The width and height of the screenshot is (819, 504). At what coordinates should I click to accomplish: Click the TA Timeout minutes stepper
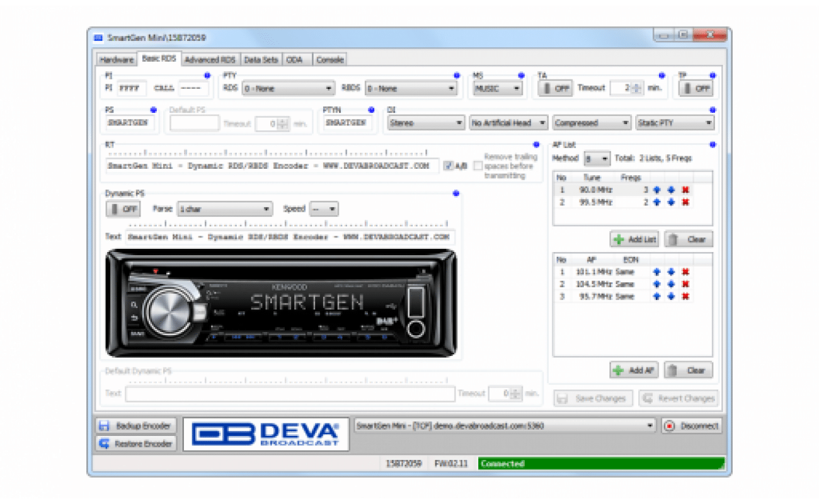coord(637,89)
